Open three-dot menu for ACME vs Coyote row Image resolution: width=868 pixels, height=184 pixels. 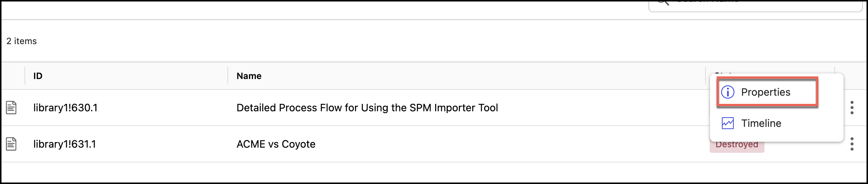tap(852, 144)
